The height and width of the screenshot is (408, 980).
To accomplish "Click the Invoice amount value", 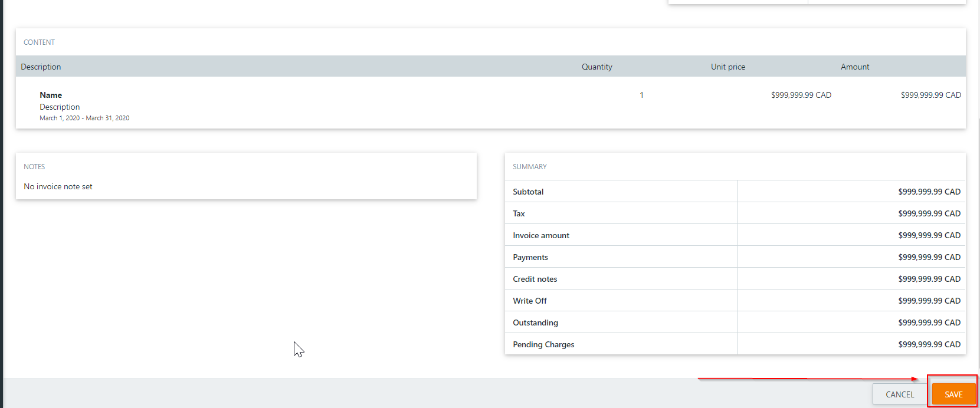I will pyautogui.click(x=929, y=235).
